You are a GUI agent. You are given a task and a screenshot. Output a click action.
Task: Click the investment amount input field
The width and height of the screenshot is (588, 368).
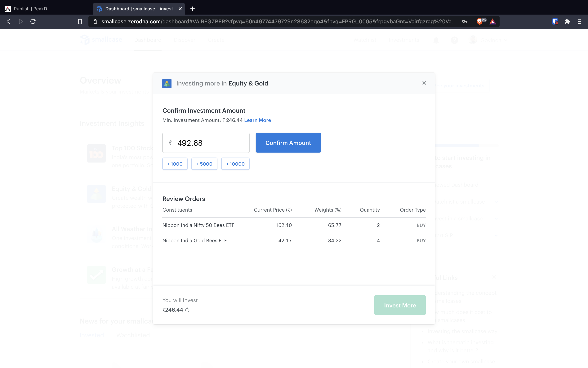(206, 143)
